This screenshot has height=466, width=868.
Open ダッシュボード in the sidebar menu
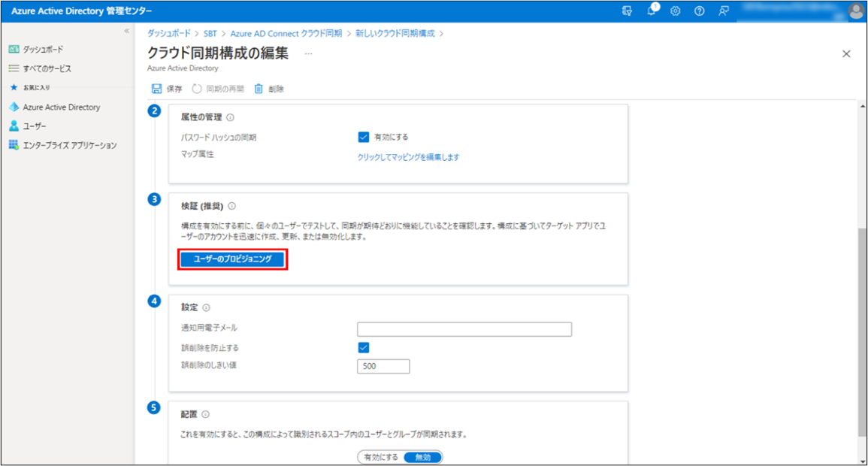point(43,50)
